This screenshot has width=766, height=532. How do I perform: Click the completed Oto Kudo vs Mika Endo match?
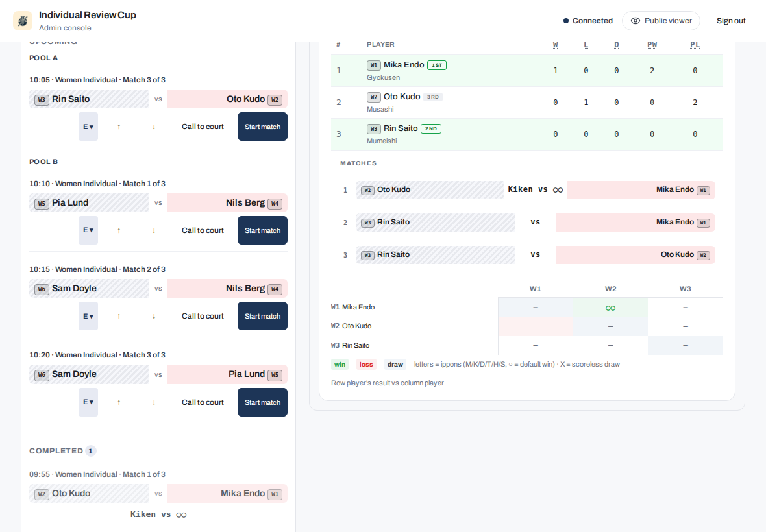[158, 494]
